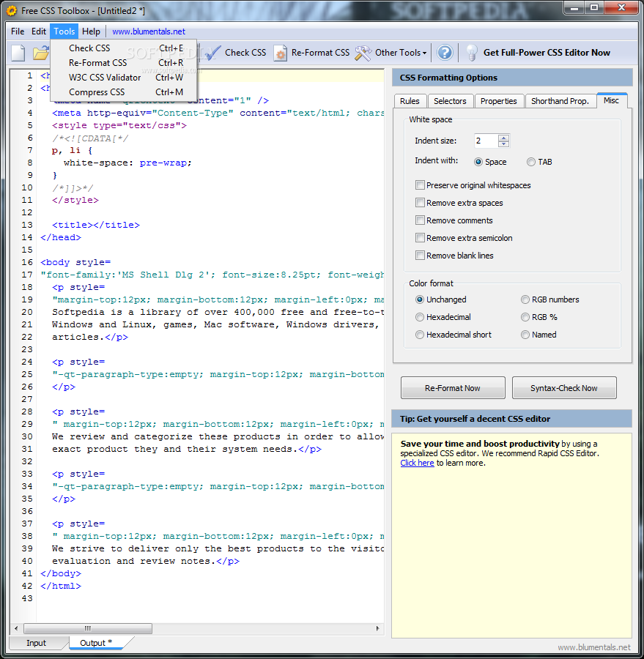Follow the 'Click here' link

[417, 463]
